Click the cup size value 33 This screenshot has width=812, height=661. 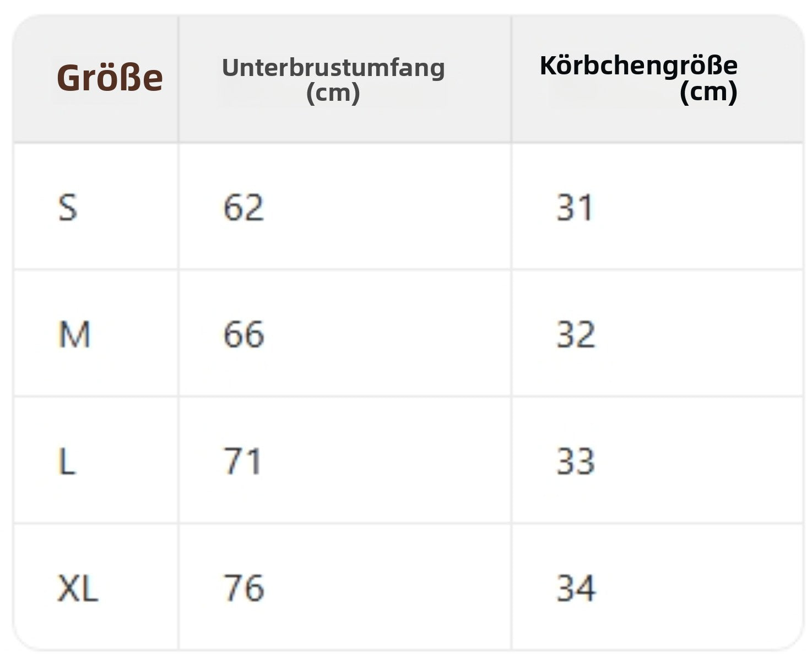point(576,462)
